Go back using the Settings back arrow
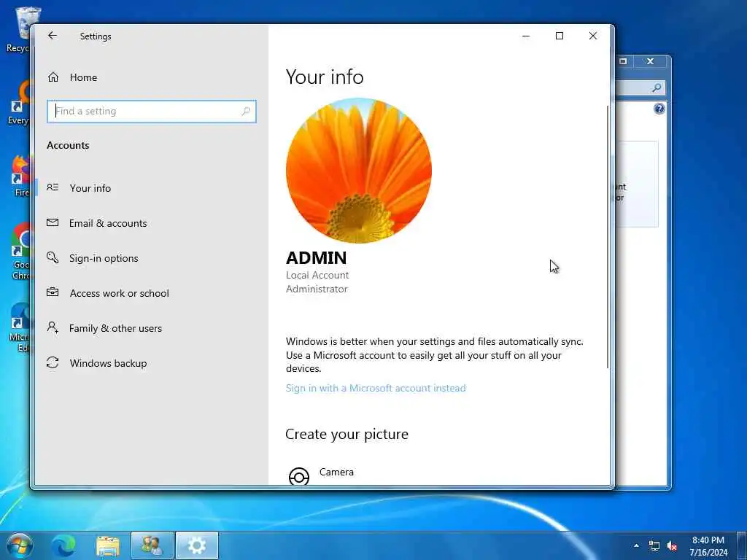 click(x=53, y=36)
